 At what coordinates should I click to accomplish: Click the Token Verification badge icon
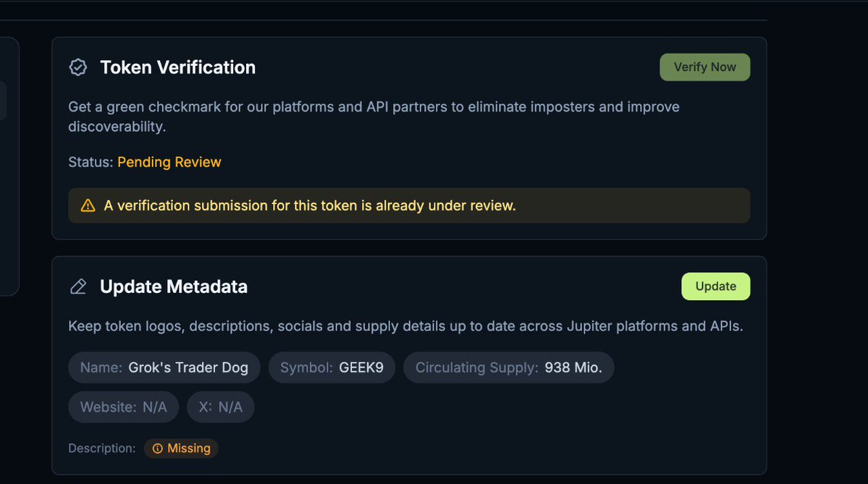78,67
